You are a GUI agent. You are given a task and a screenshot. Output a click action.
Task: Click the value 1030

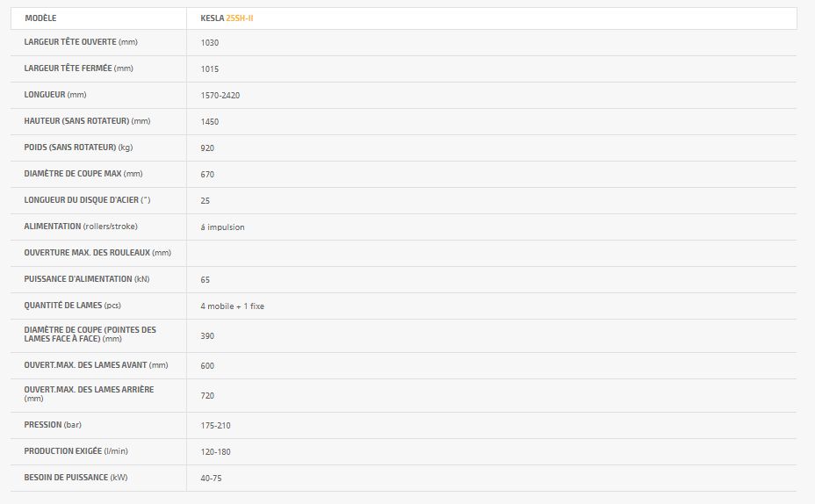(x=209, y=42)
